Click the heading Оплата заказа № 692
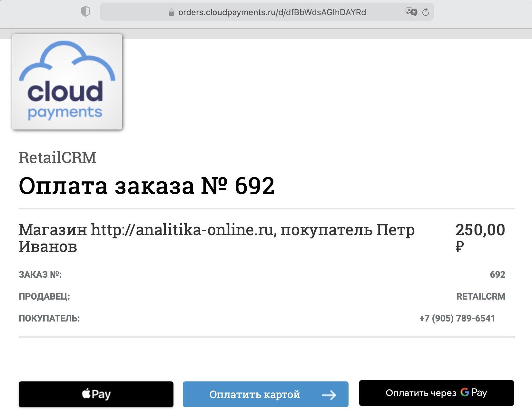This screenshot has width=532, height=413. pos(147,186)
